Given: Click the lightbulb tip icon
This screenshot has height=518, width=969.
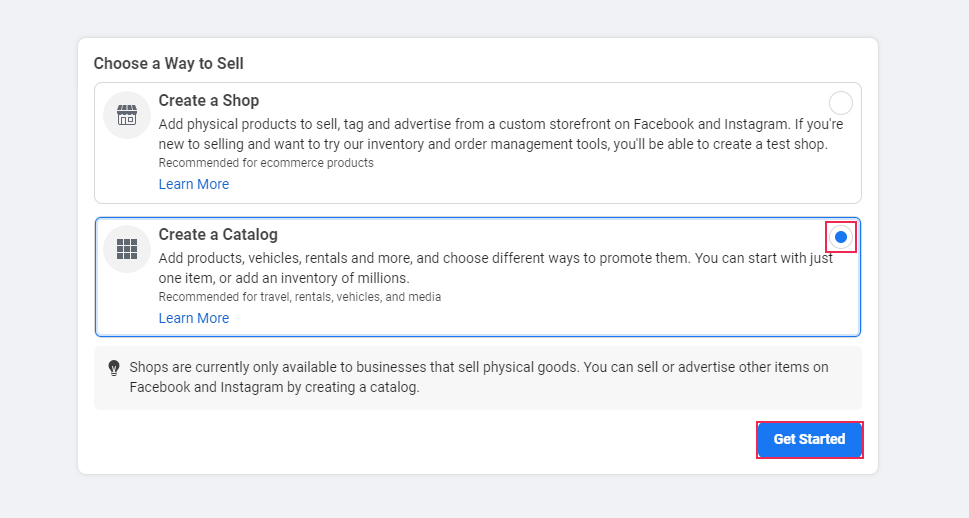Looking at the screenshot, I should pos(114,368).
